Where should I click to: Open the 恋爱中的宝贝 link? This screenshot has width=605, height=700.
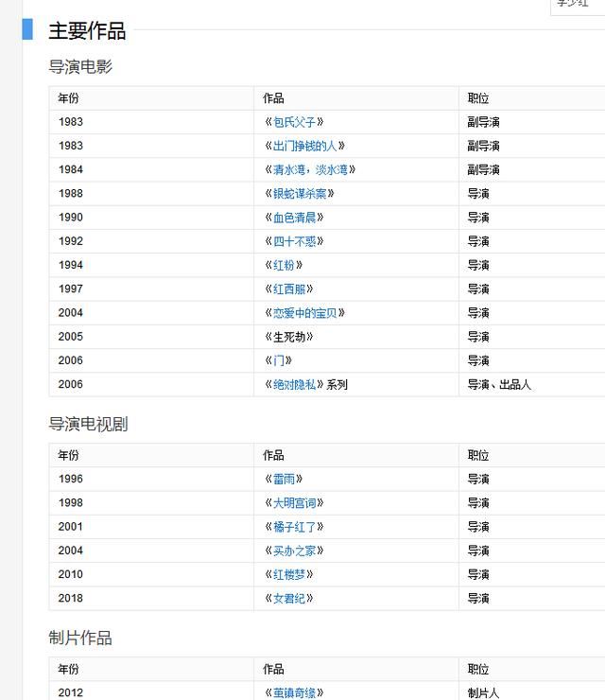(x=304, y=313)
